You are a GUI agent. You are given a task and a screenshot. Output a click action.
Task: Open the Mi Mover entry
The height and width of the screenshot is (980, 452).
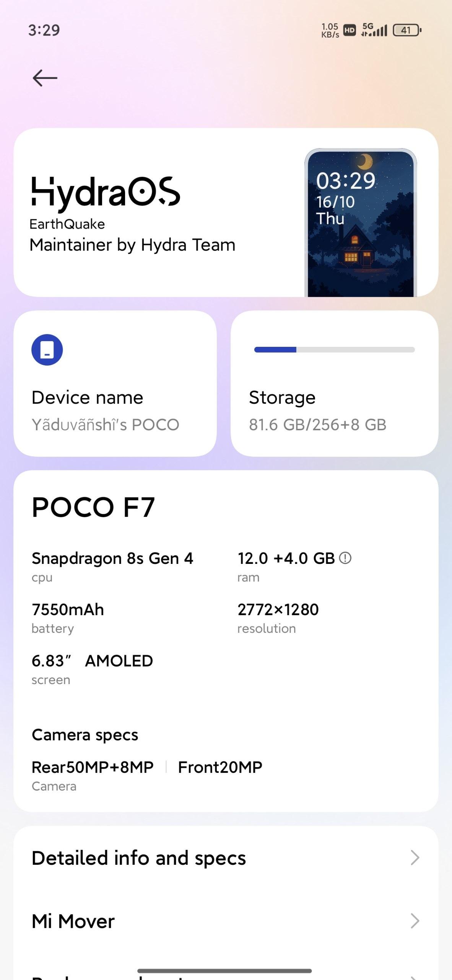coord(73,921)
